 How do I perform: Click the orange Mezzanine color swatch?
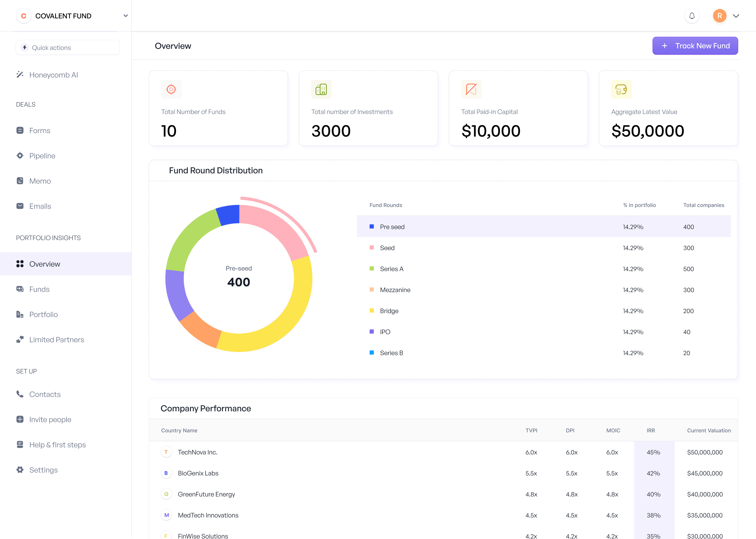[372, 289]
